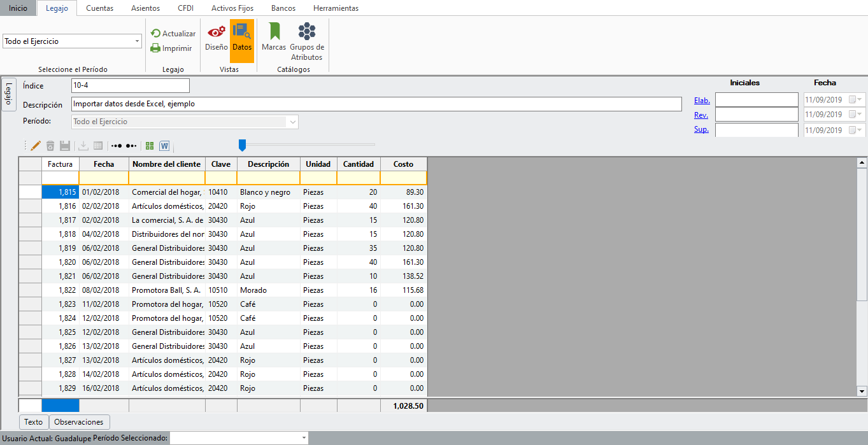
Task: Click the Índice input field
Action: tap(131, 85)
